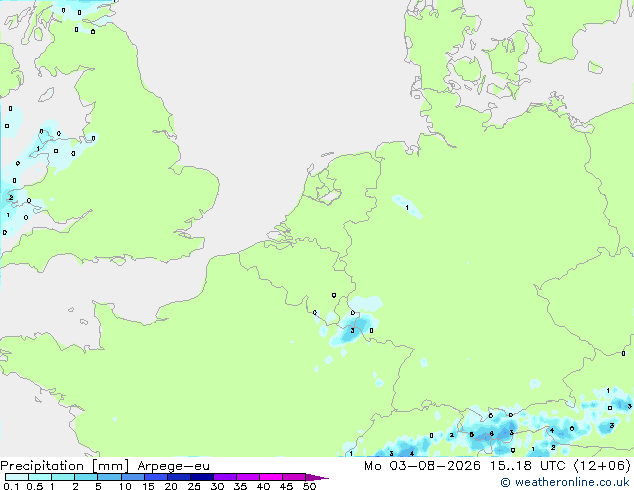Viewport: 634px width, 490px height.
Task: Select the 45–50 mm legend swatch
Action: click(294, 477)
